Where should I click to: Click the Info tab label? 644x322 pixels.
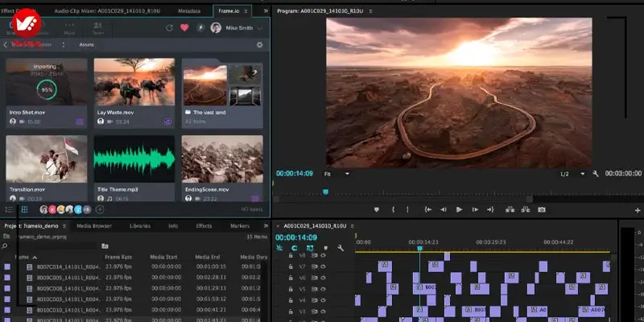pyautogui.click(x=173, y=226)
